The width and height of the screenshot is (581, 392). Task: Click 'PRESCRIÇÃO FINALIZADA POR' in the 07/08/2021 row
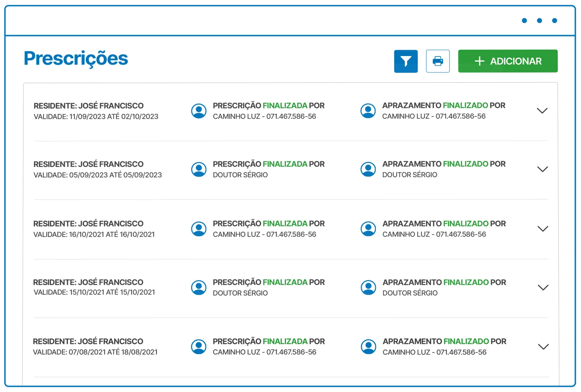pyautogui.click(x=269, y=342)
